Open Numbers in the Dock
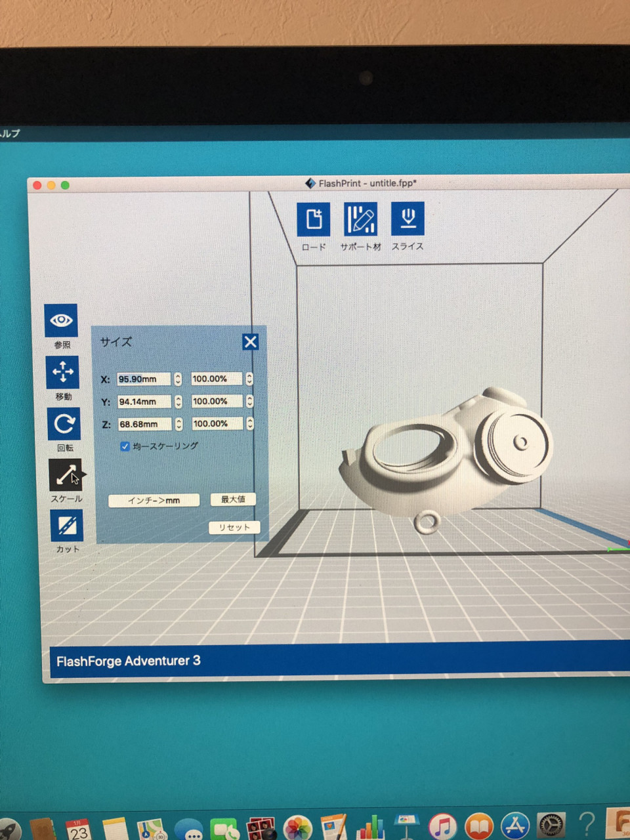Image resolution: width=630 pixels, height=840 pixels. [x=371, y=828]
